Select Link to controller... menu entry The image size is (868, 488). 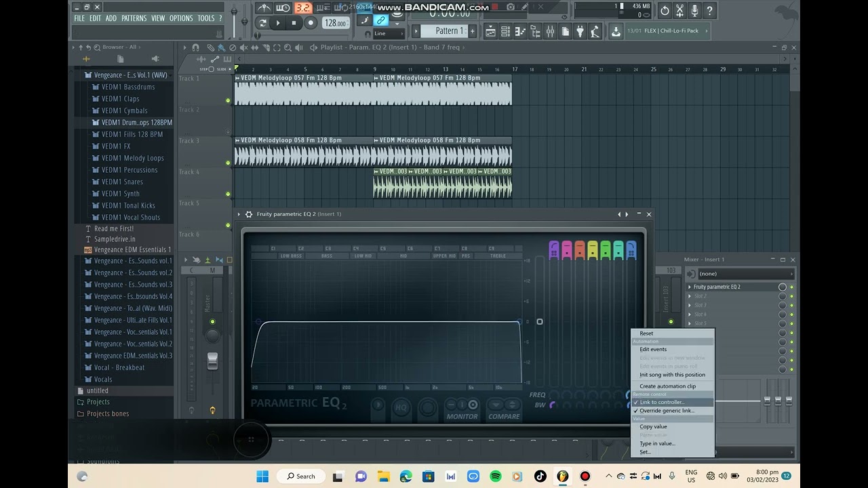(x=672, y=402)
